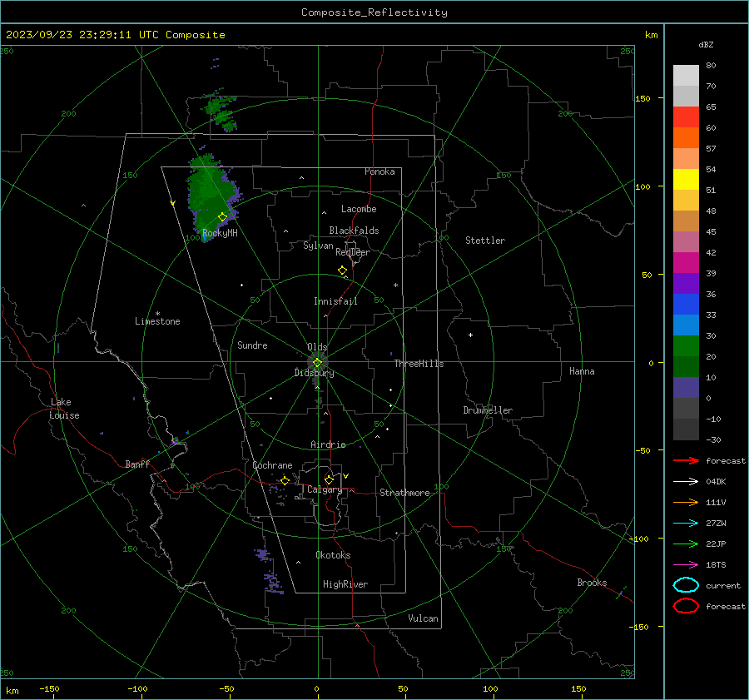The width and height of the screenshot is (749, 700).
Task: Click the Limestone map label
Action: (x=157, y=321)
